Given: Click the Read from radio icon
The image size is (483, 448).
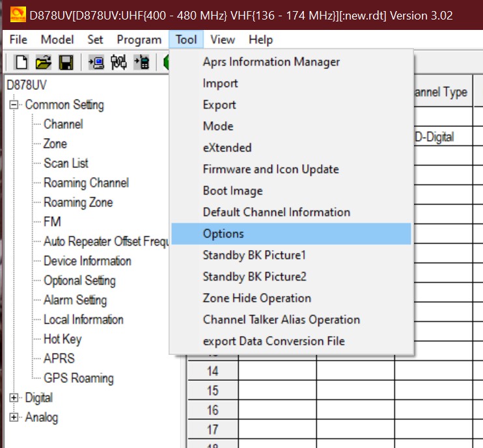Looking at the screenshot, I should pyautogui.click(x=96, y=63).
